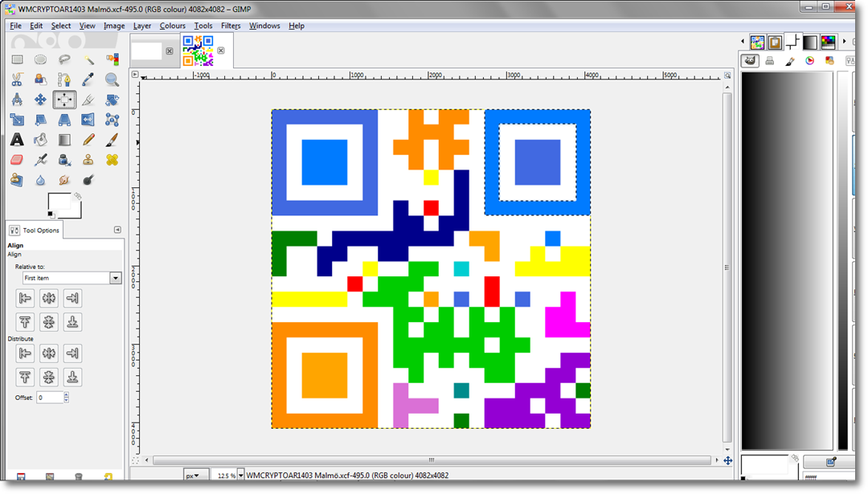Select the Rotate tool
This screenshot has width=868, height=494.
[112, 100]
